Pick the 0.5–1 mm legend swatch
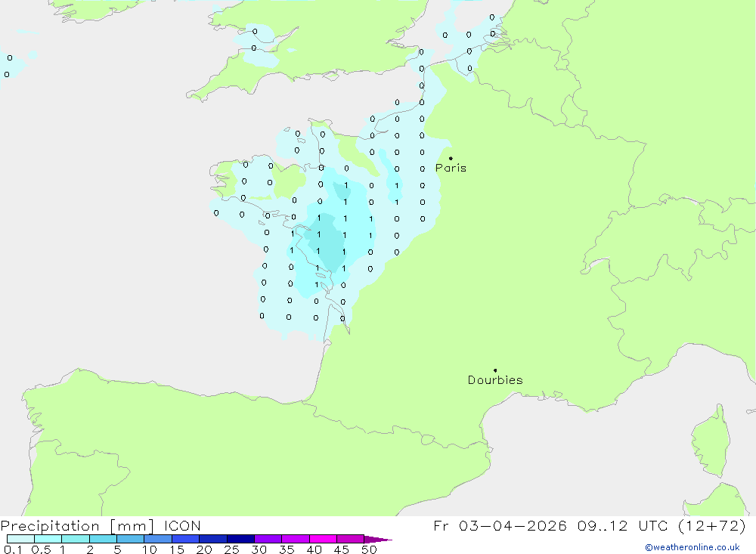Screen dimensions: 756x554 (x=48, y=539)
